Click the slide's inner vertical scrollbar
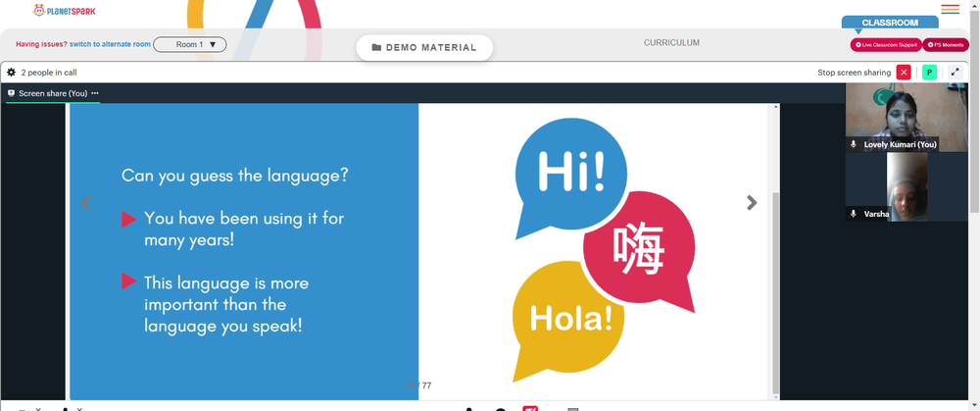Image resolution: width=980 pixels, height=411 pixels. pos(775,292)
